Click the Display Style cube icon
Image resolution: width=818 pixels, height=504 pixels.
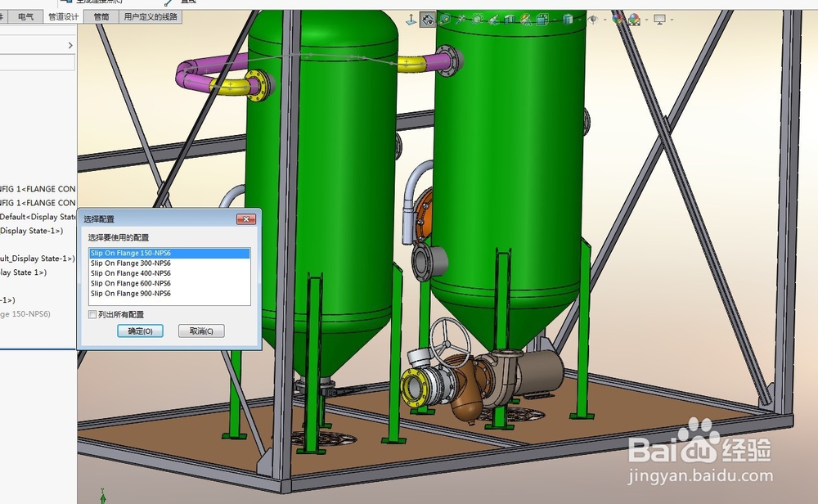click(x=568, y=20)
